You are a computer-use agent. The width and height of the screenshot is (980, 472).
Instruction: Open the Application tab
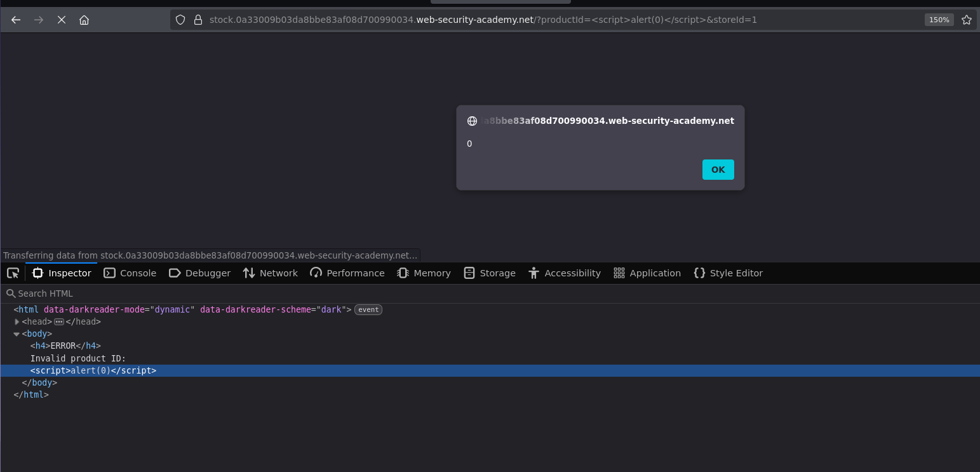coord(647,273)
